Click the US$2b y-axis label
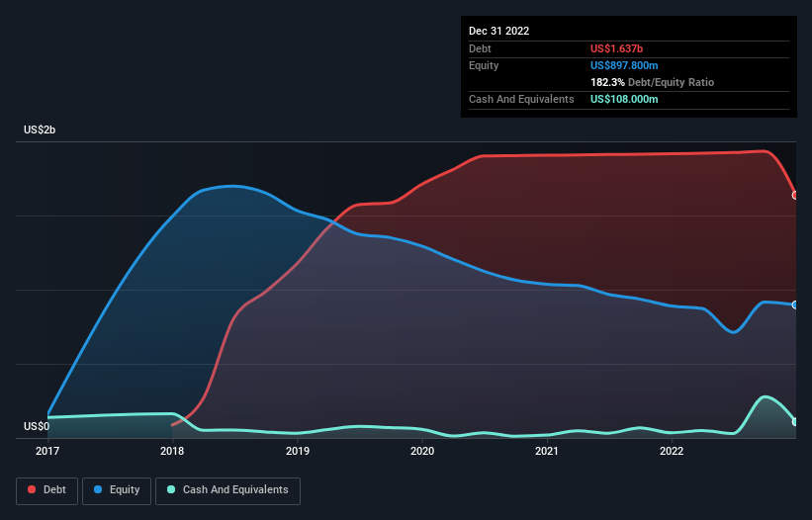 [40, 130]
